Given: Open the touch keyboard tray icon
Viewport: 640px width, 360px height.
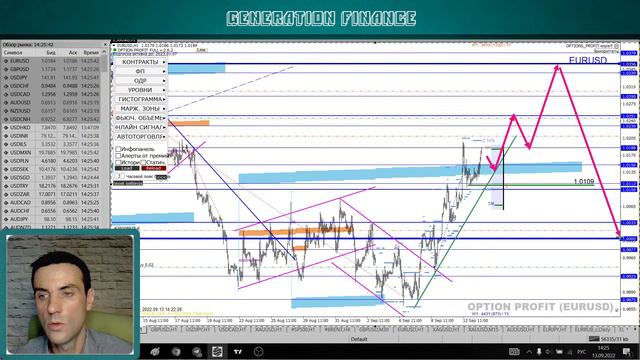Looking at the screenshot, I should pos(514,351).
